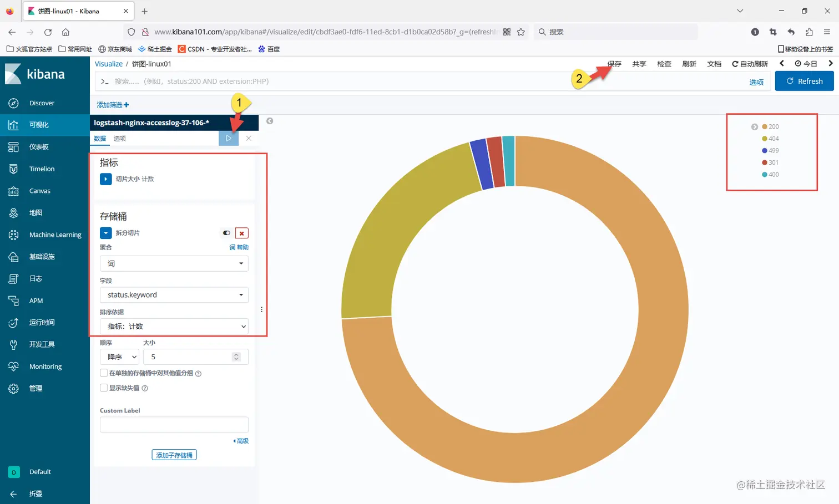Viewport: 839px width, 504px height.
Task: Open the 顺序 降序 dropdown
Action: coord(119,357)
